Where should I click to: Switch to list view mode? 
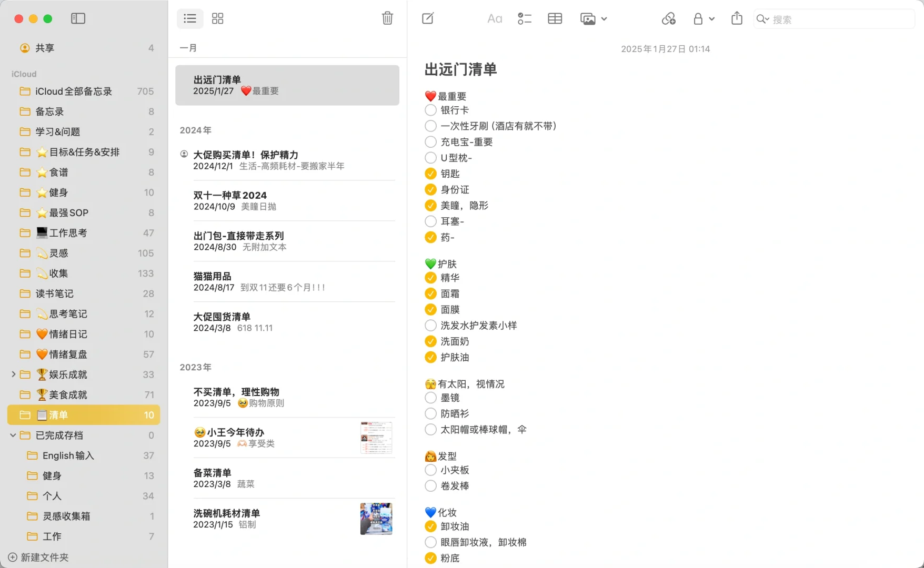click(x=189, y=18)
